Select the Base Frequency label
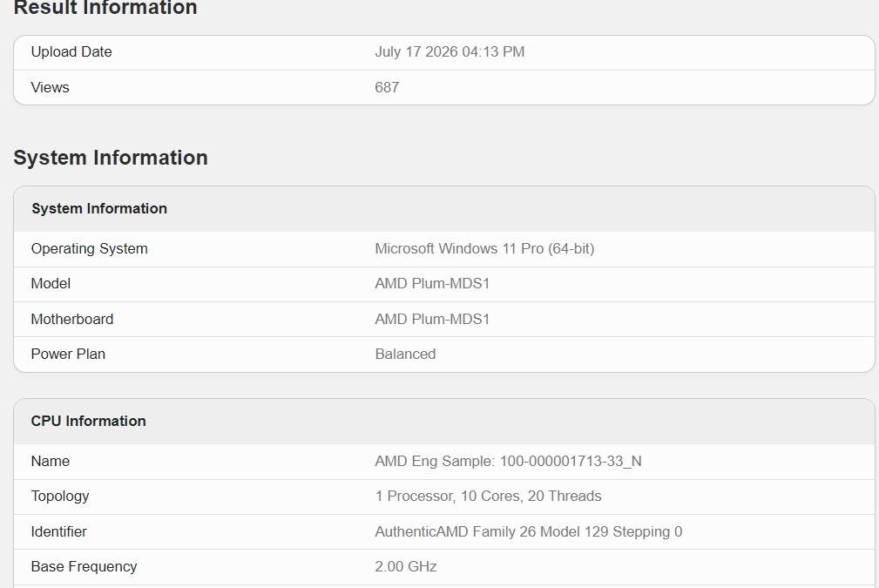This screenshot has height=588, width=879. (84, 567)
